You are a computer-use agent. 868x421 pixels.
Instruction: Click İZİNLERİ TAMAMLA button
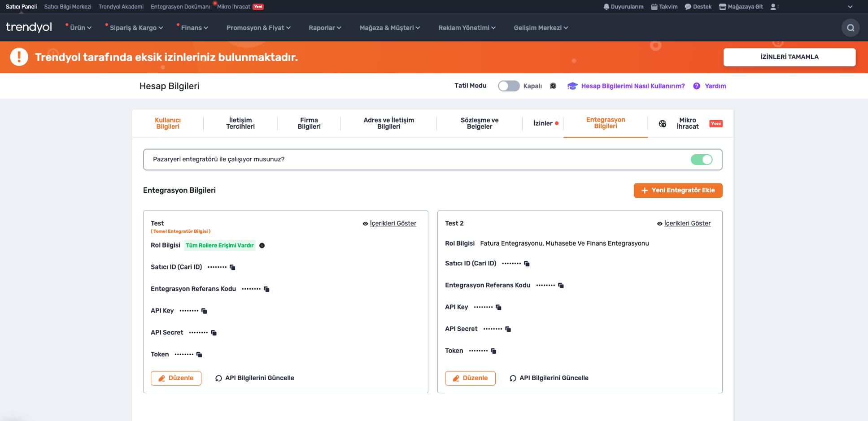click(x=789, y=57)
